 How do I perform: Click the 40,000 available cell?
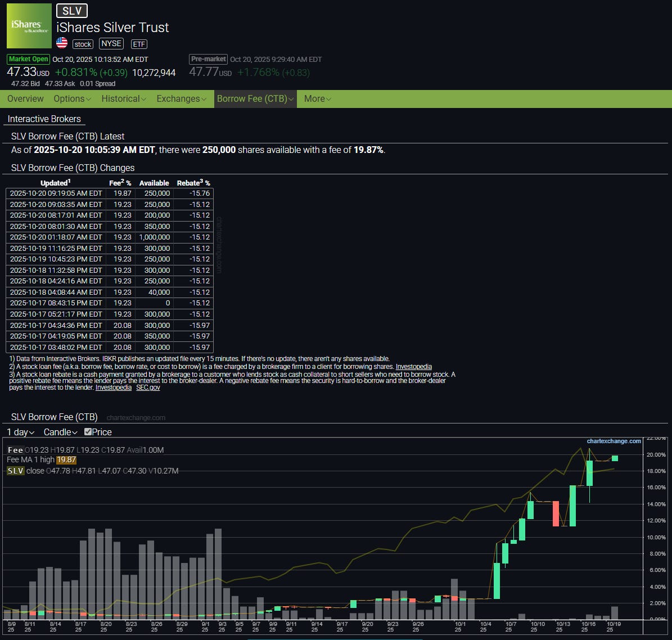tap(154, 292)
